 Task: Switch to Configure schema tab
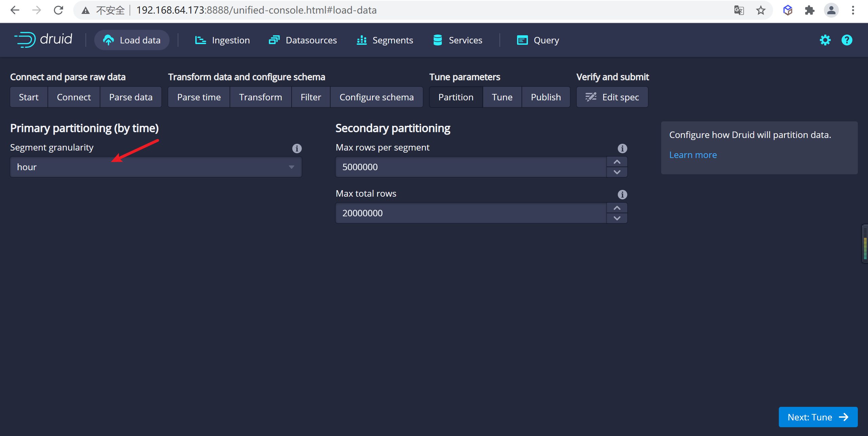click(x=376, y=97)
